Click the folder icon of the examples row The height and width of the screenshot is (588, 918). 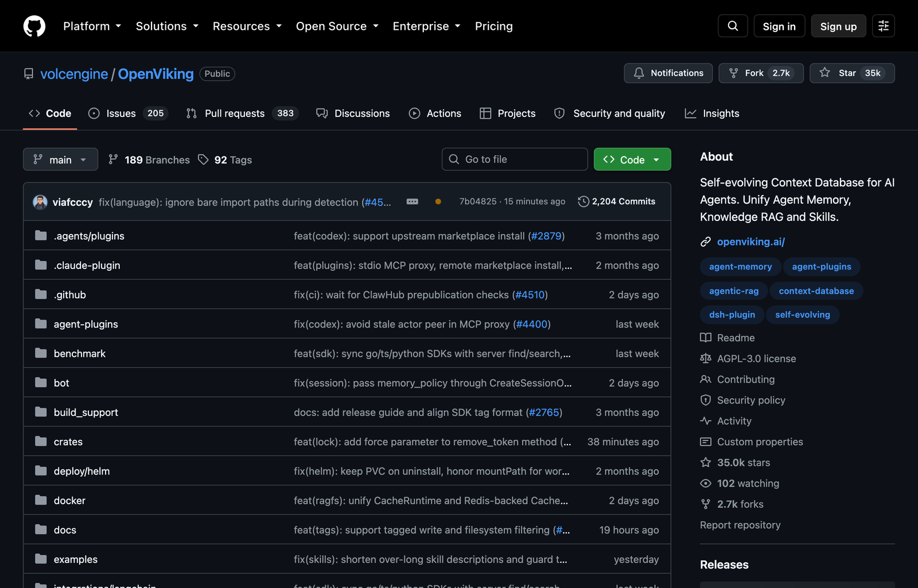tap(41, 559)
